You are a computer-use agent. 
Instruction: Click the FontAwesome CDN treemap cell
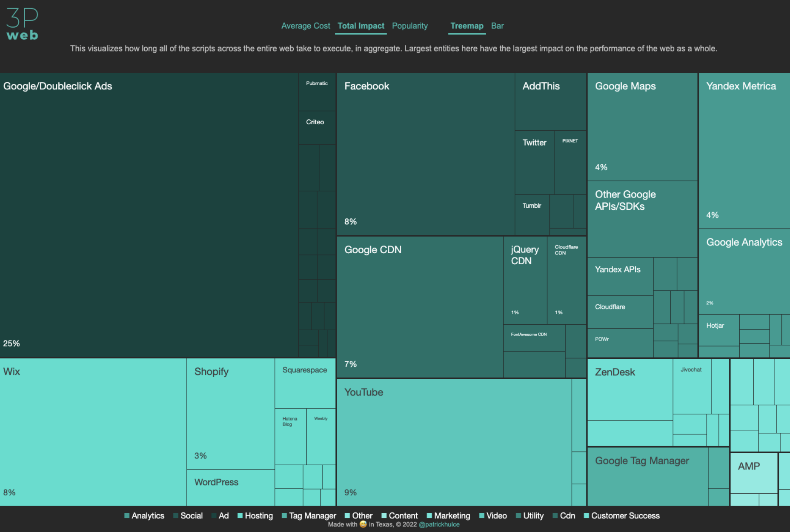tap(534, 338)
